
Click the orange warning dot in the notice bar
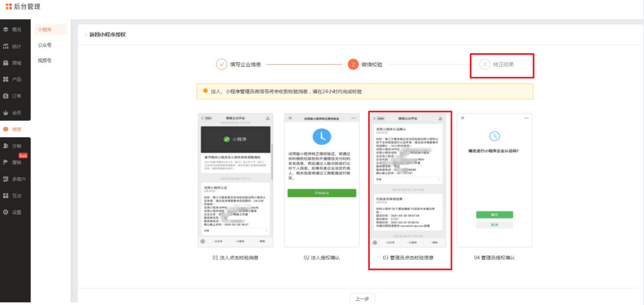205,91
